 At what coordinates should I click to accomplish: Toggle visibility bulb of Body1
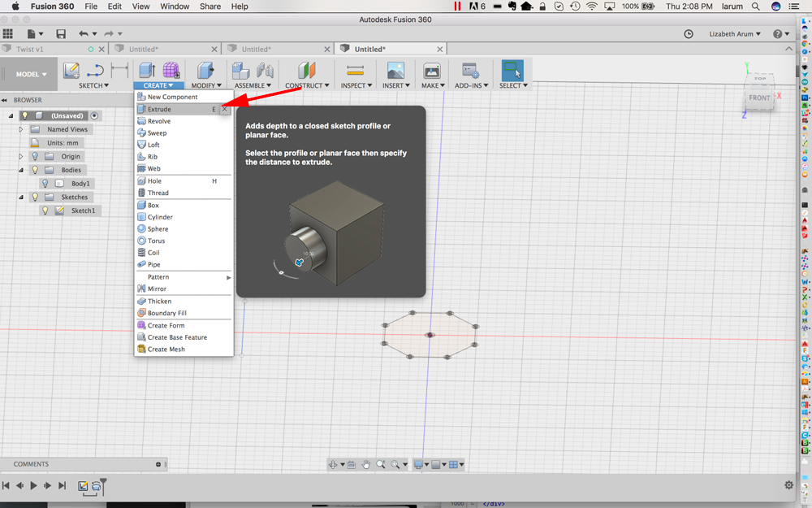click(45, 184)
